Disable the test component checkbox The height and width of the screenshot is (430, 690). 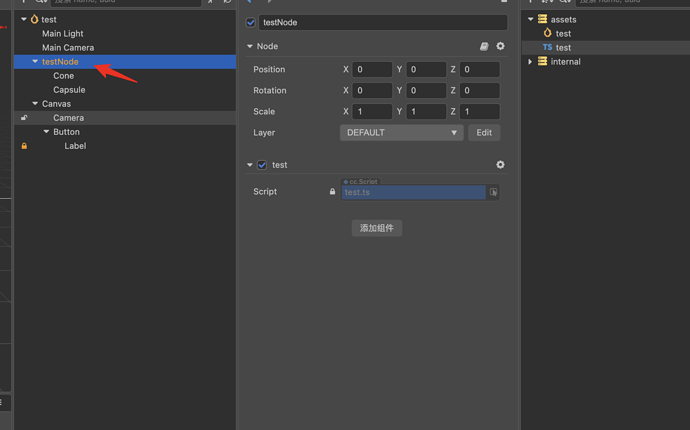point(262,165)
